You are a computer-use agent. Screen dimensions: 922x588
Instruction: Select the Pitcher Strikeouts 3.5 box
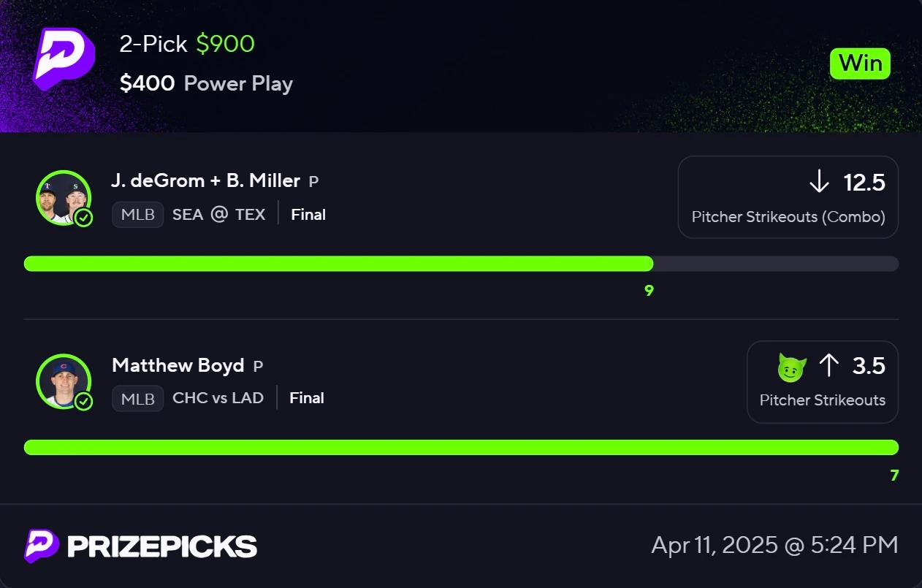point(823,381)
